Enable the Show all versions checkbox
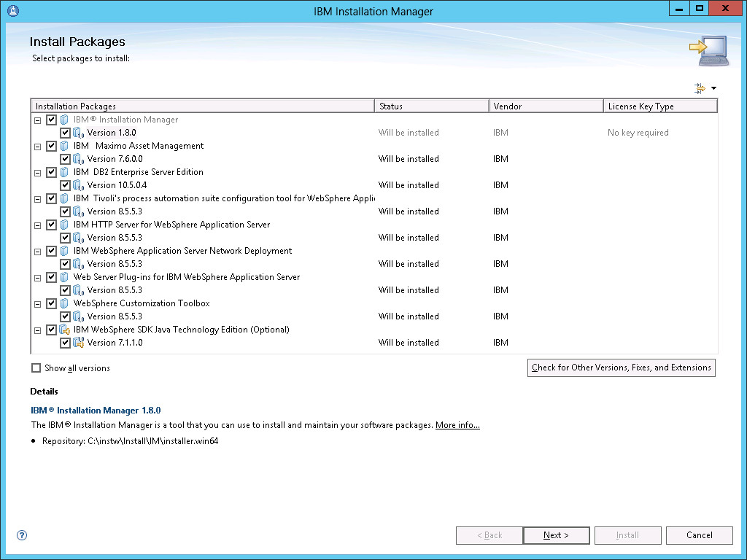Image resolution: width=747 pixels, height=560 pixels. pos(36,367)
